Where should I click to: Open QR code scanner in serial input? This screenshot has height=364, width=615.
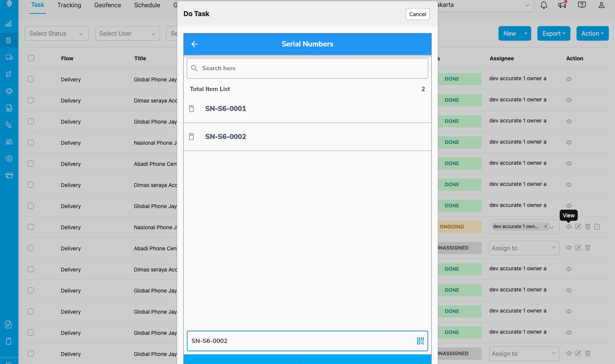421,341
